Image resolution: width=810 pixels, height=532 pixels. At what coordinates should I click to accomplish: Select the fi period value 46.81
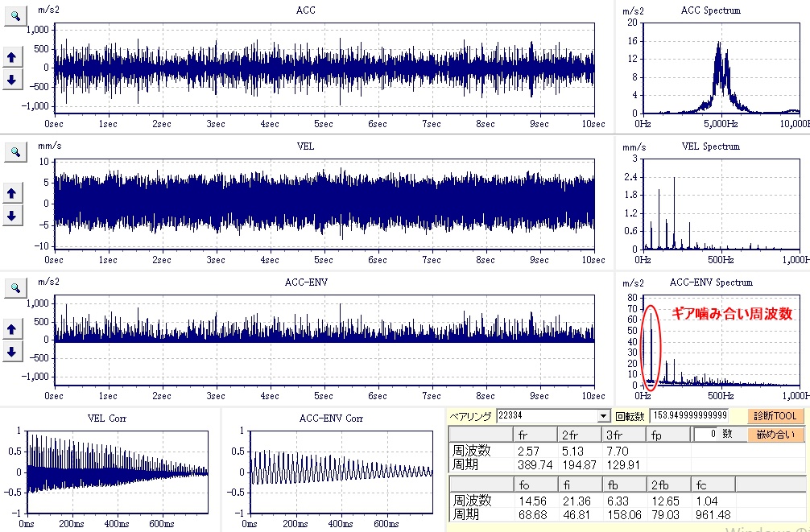(577, 515)
